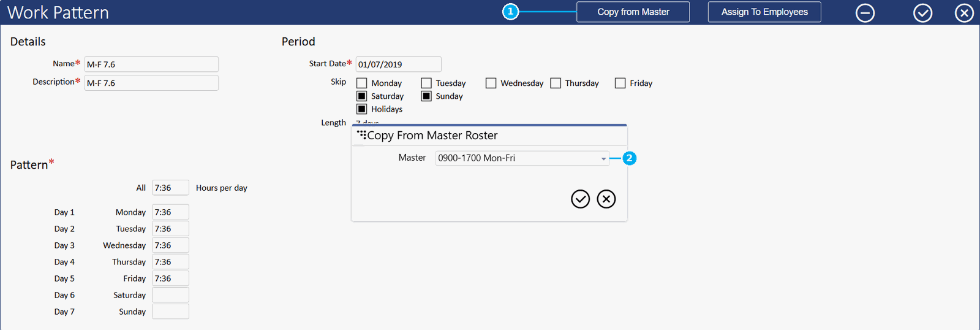Click All hours per day field
The height and width of the screenshot is (330, 980).
click(x=170, y=188)
